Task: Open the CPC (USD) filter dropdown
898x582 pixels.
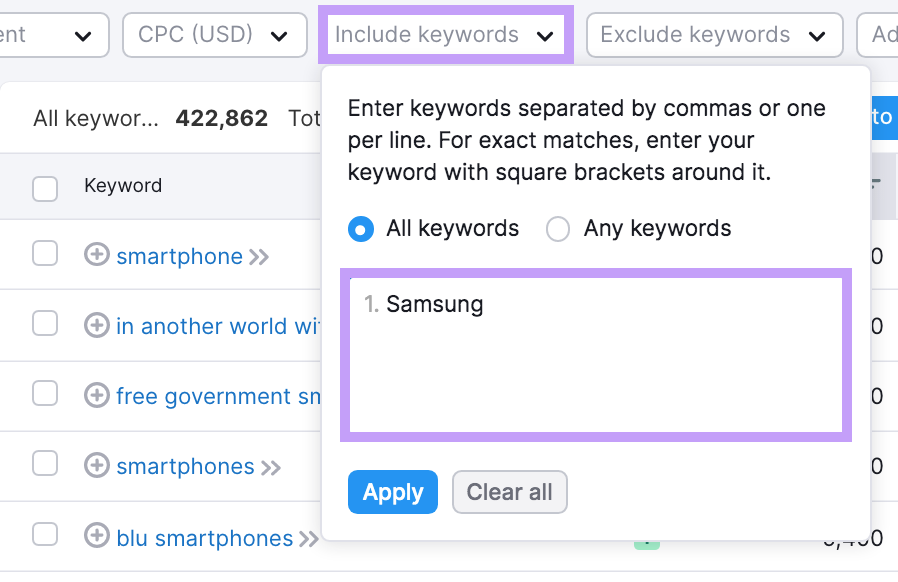Action: 214,34
